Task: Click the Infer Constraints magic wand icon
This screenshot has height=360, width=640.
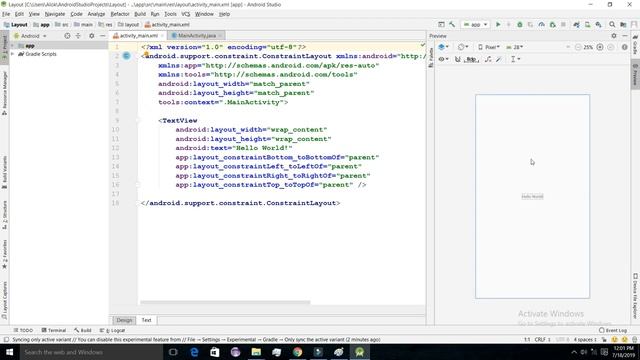Action: pos(499,59)
